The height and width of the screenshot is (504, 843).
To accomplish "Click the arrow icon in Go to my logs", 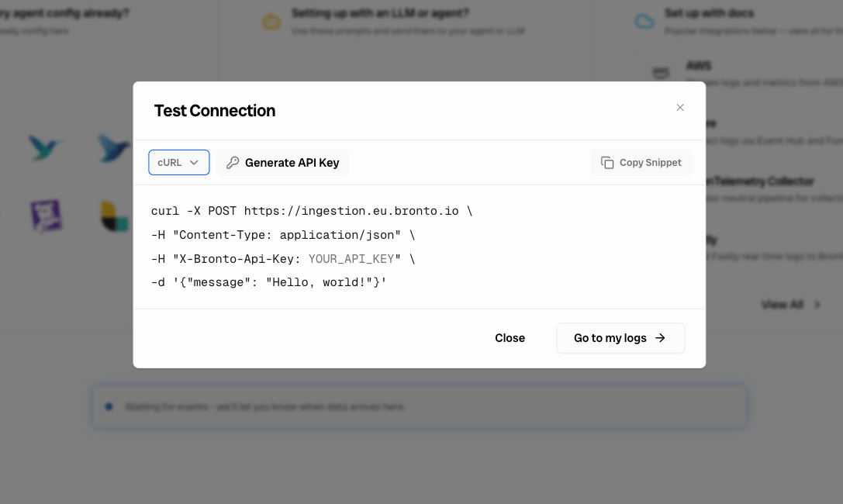I will tap(660, 338).
